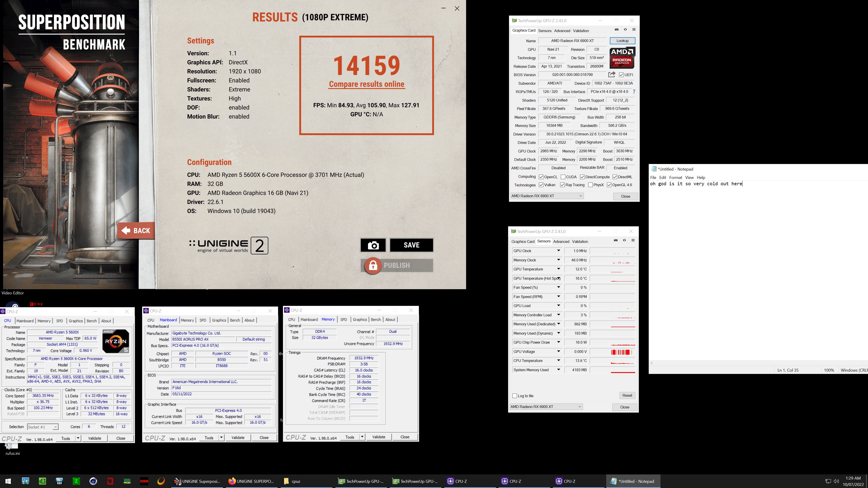Click Tools dropdown arrow in CPU-Z Memory window
This screenshot has height=488, width=868.
pos(362,437)
